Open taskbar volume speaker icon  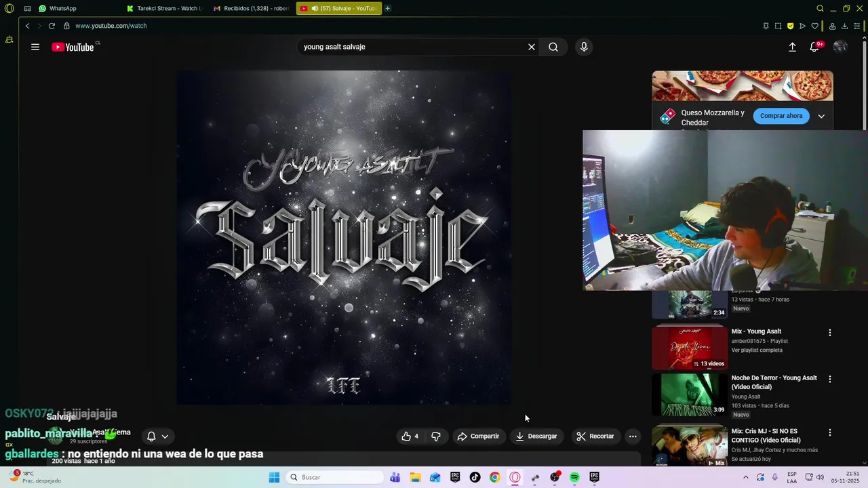tap(819, 477)
